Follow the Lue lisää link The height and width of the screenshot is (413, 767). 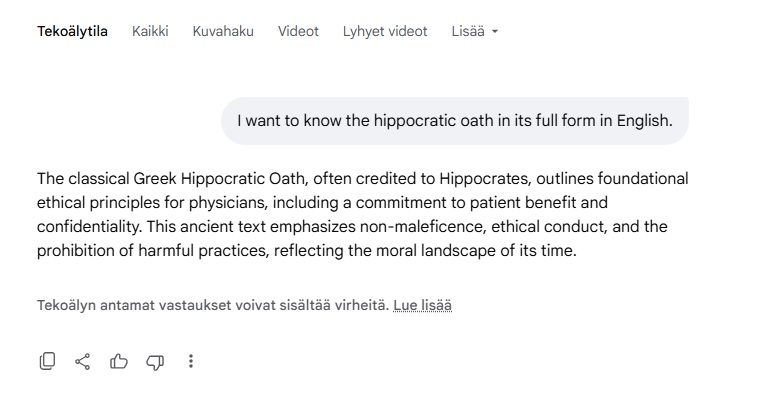423,305
